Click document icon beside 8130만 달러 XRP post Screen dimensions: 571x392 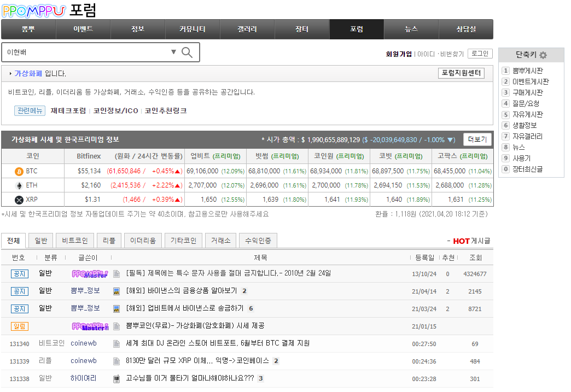(x=116, y=361)
